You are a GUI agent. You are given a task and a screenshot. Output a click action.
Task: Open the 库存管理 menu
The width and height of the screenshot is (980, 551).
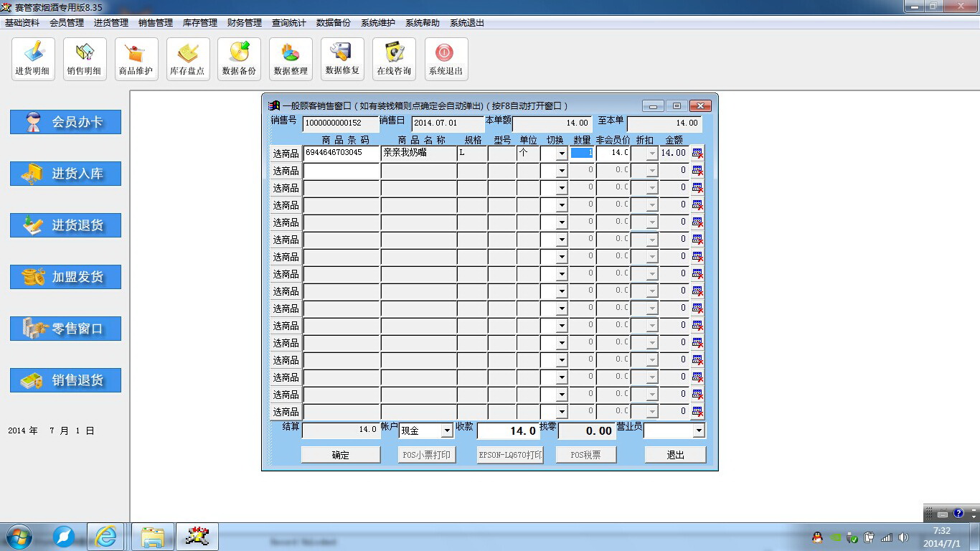coord(200,23)
